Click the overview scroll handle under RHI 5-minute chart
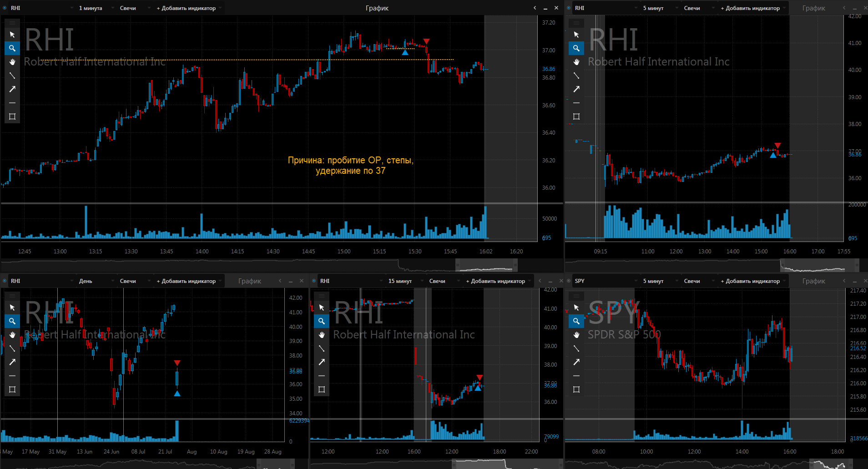868x469 pixels. pos(820,265)
